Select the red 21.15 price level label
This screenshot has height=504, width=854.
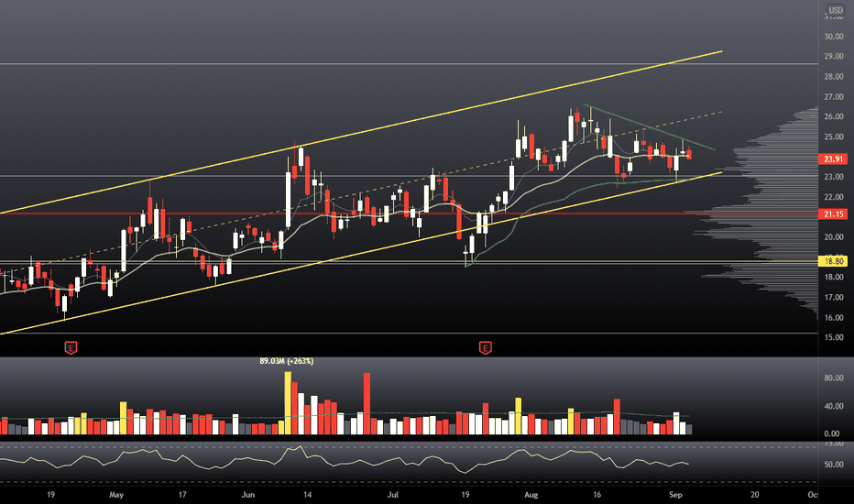click(x=833, y=214)
